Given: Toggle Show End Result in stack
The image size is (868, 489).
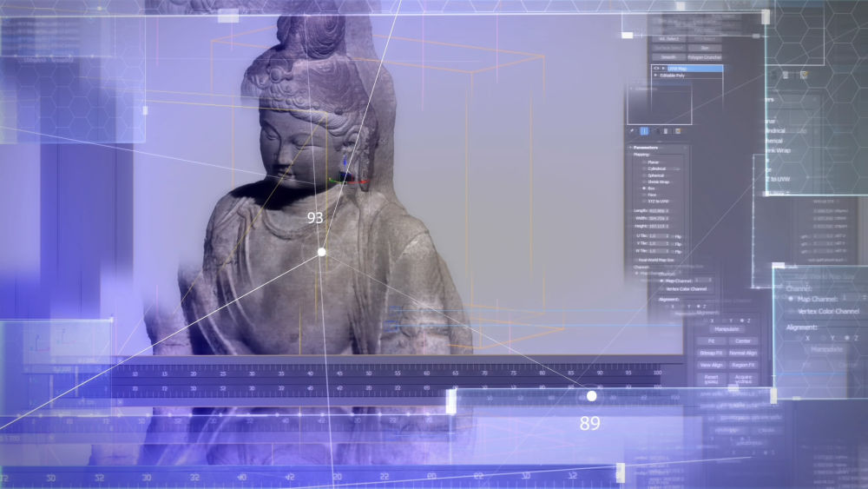Looking at the screenshot, I should click(x=644, y=131).
